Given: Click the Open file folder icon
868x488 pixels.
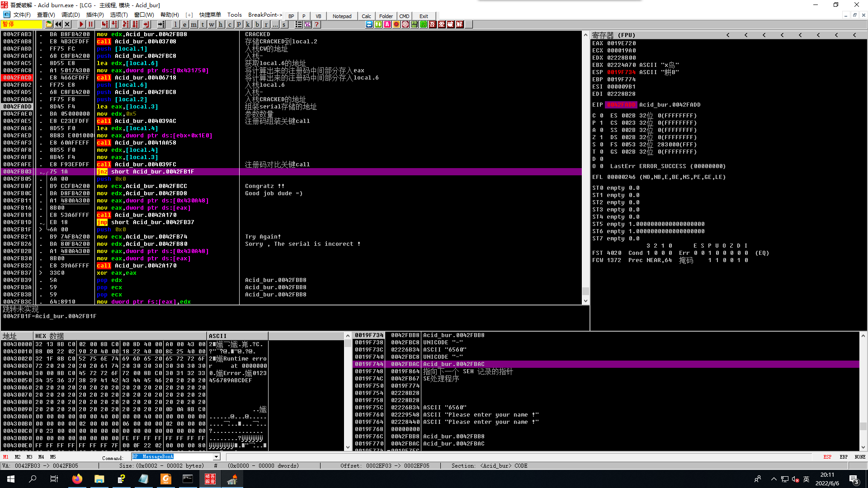Looking at the screenshot, I should 49,24.
